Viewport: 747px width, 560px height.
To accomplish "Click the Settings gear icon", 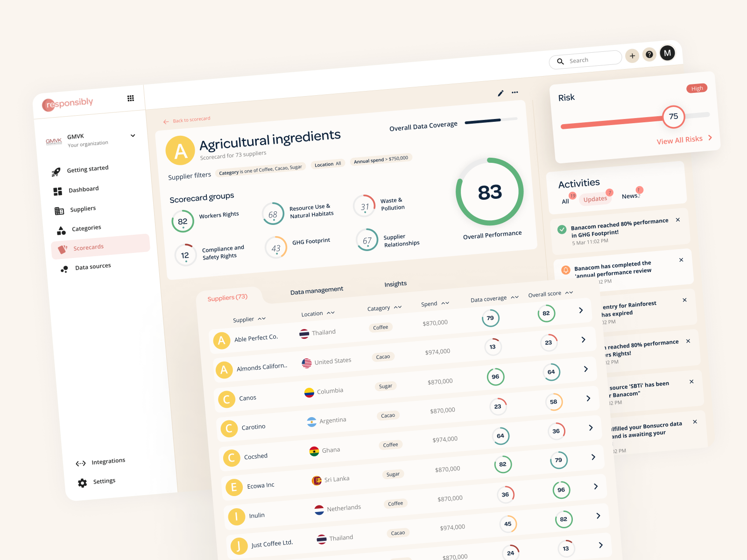I will pos(83,483).
